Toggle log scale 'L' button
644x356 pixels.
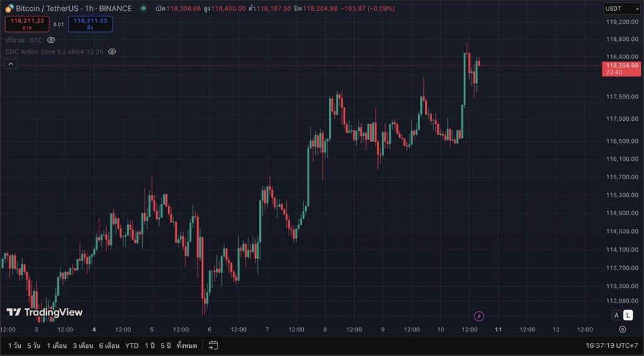pyautogui.click(x=628, y=316)
